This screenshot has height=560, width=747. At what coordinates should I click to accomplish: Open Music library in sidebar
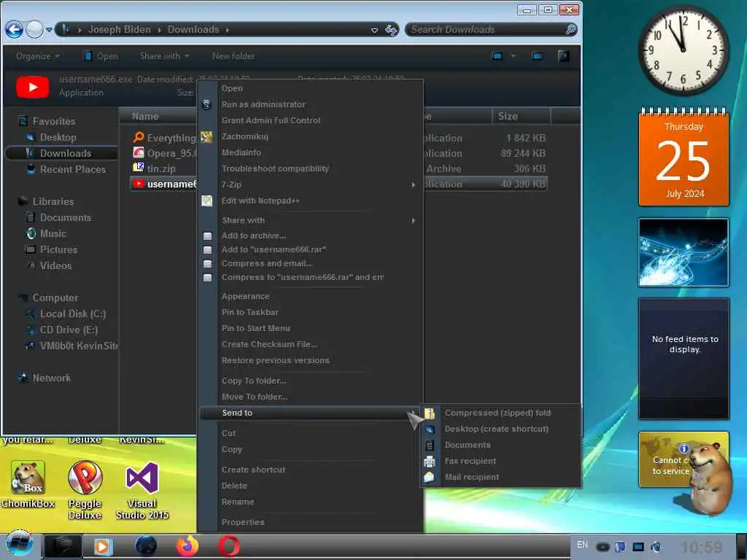[53, 233]
